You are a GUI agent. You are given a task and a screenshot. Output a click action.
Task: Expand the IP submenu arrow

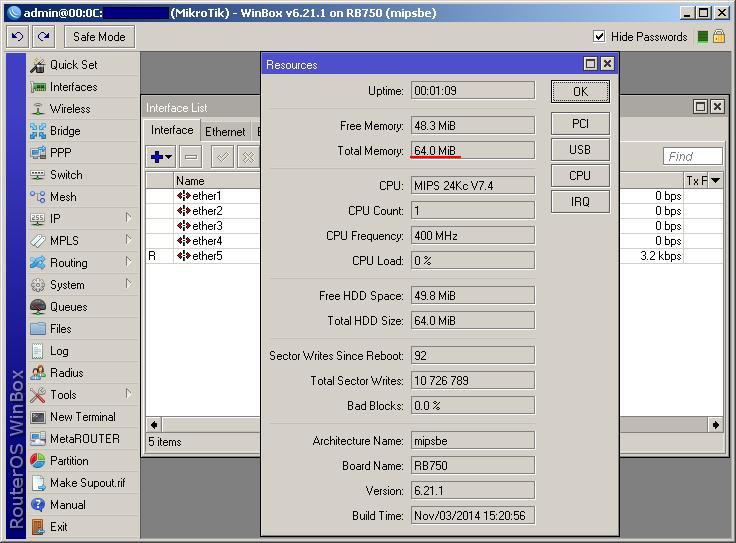[129, 217]
